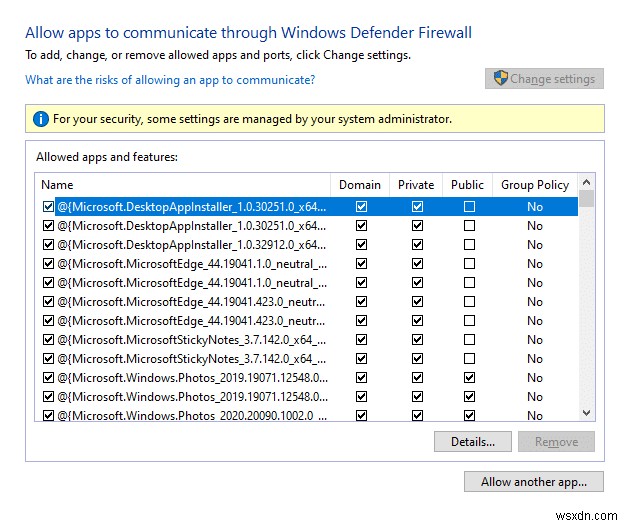The width and height of the screenshot is (629, 526).
Task: Click the Group Policy column header
Action: (x=535, y=185)
